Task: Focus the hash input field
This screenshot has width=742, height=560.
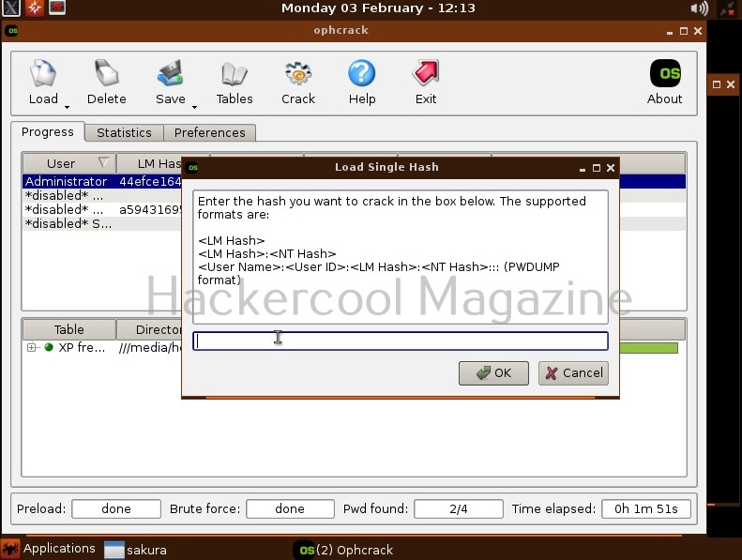Action: (401, 341)
